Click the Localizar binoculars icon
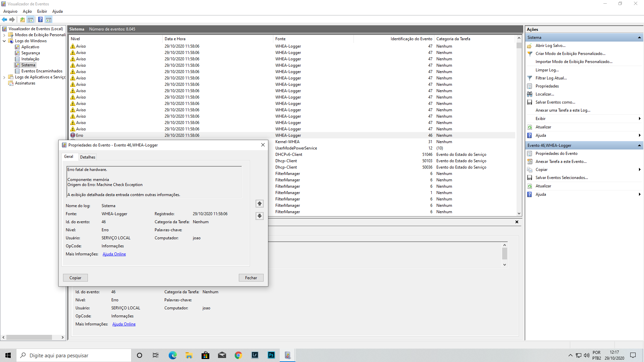The image size is (644, 362). (530, 94)
